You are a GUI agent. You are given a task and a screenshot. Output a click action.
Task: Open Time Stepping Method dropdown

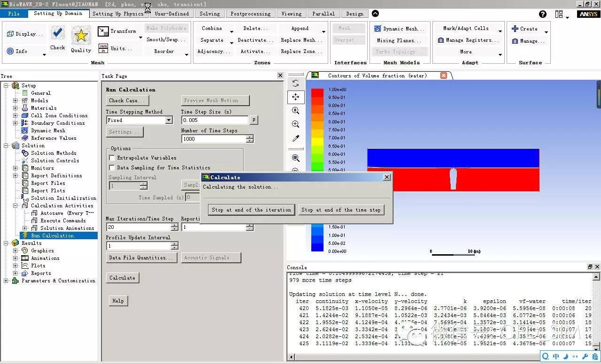(169, 121)
